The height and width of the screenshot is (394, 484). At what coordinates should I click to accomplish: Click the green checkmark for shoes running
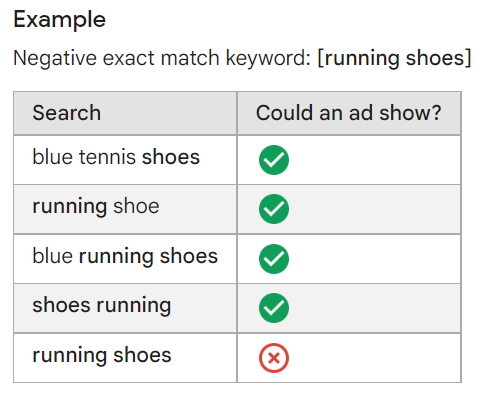pos(274,308)
